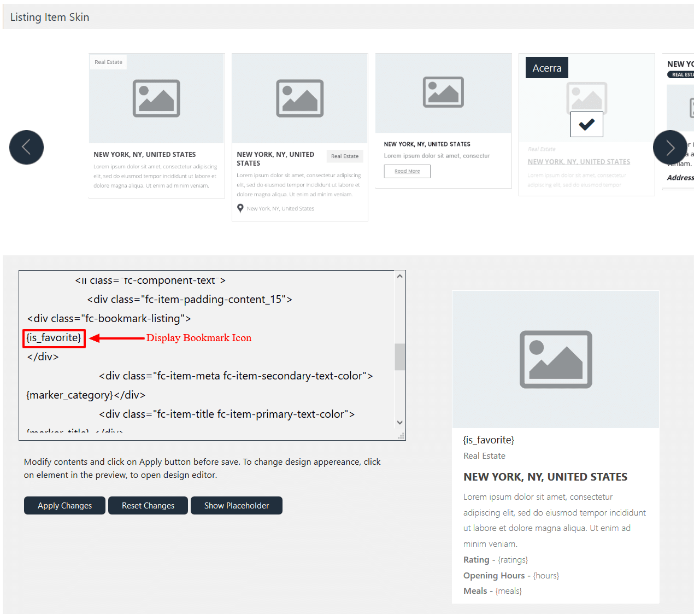Screen dimensions: 700x614
Task: Click the {is_favorite} text in the preview
Action: 488,440
